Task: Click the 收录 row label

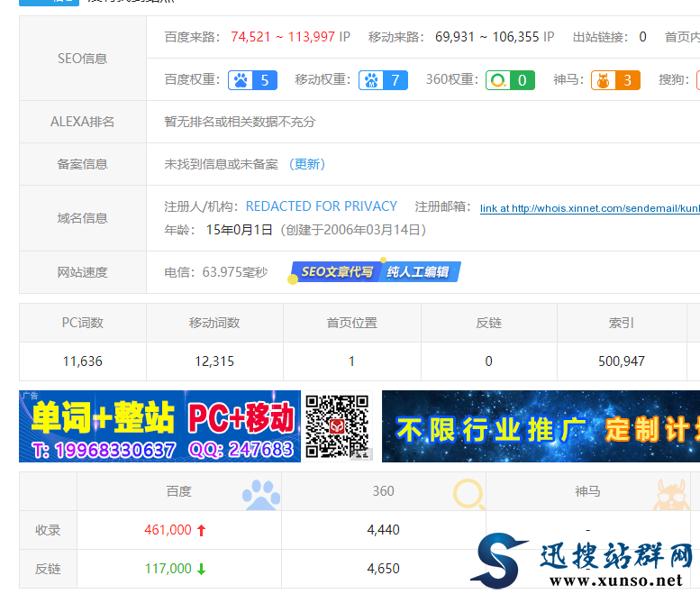Action: coord(48,530)
